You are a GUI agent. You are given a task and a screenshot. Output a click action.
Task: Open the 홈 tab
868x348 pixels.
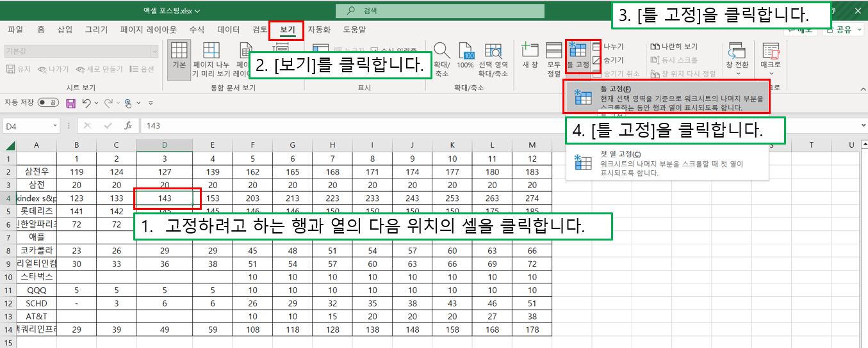click(41, 29)
